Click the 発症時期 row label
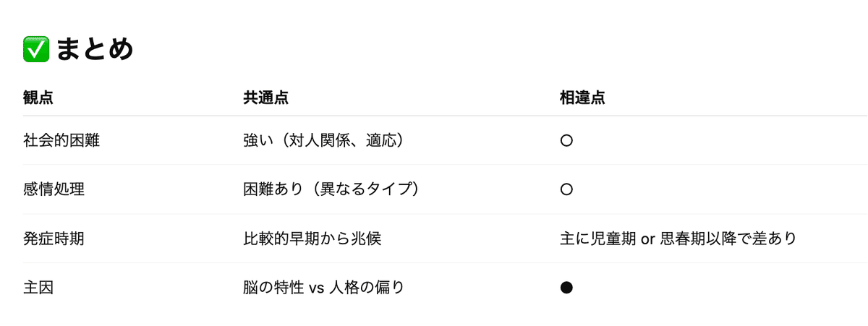The image size is (868, 326). click(x=54, y=238)
